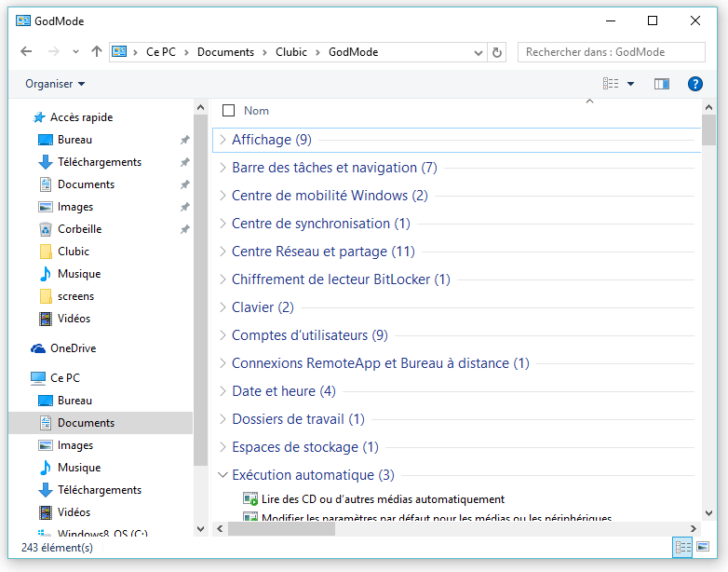Collapse the Exécution automatique group
This screenshot has width=728, height=572.
coord(222,475)
